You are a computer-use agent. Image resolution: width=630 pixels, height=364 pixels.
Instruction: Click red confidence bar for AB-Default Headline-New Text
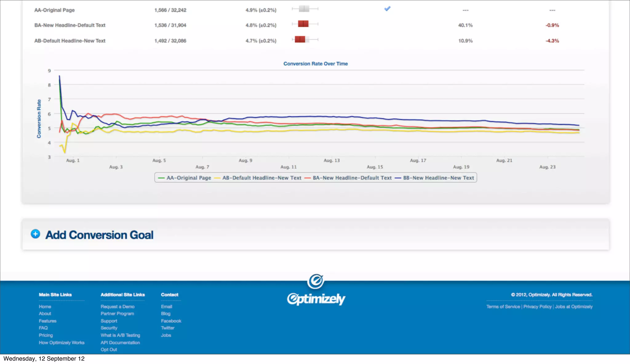pyautogui.click(x=300, y=39)
